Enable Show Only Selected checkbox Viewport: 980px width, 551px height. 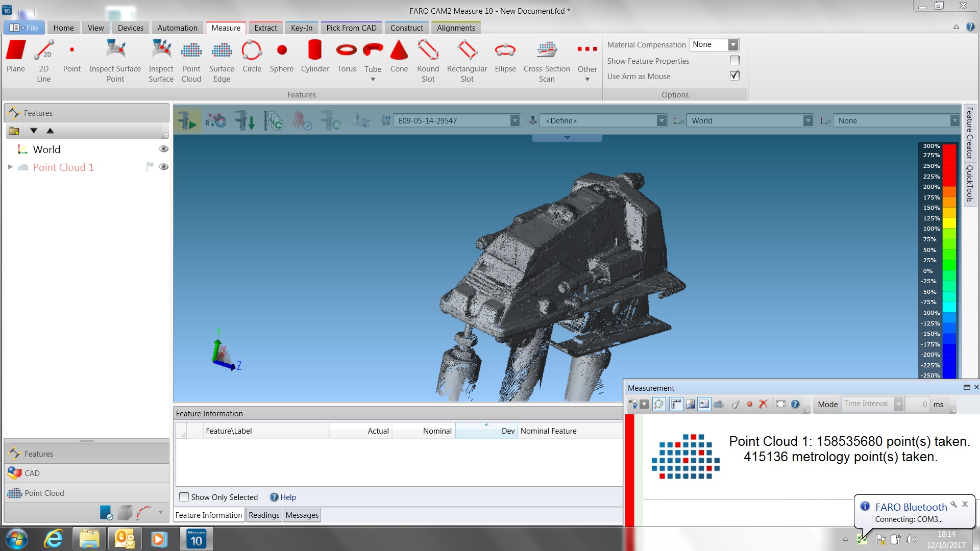[184, 497]
